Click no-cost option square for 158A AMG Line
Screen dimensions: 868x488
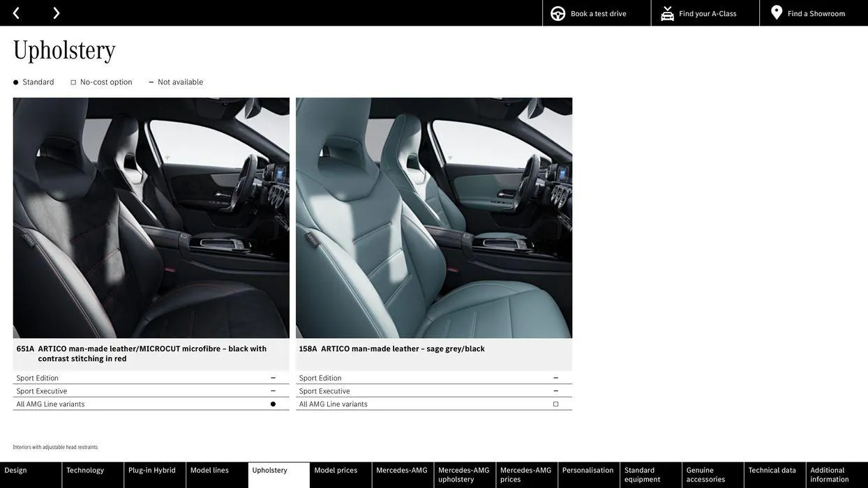click(555, 404)
